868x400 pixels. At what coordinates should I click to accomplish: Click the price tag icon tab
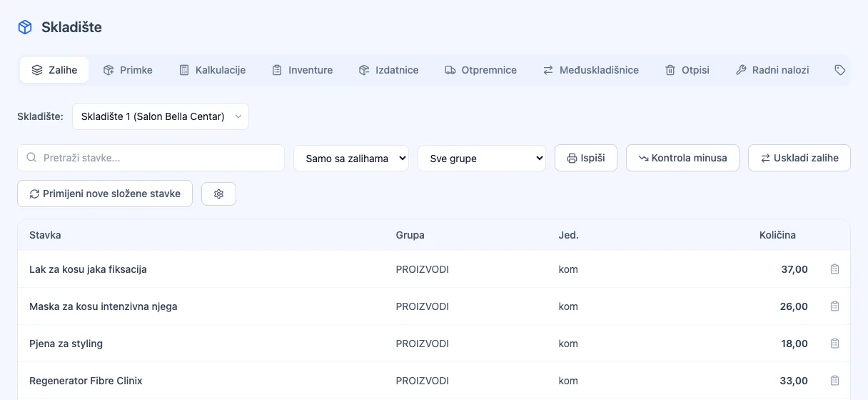[x=840, y=70]
